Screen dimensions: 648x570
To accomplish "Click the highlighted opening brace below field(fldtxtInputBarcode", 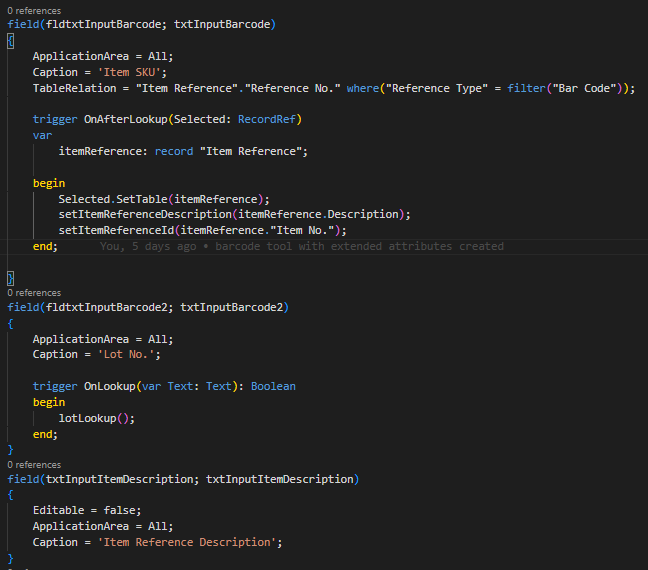I will pos(11,41).
